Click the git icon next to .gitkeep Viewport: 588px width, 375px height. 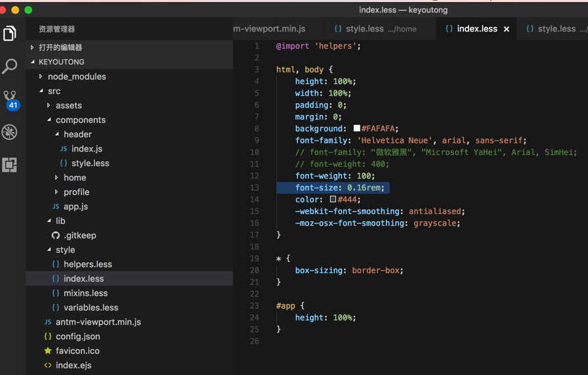click(x=56, y=235)
